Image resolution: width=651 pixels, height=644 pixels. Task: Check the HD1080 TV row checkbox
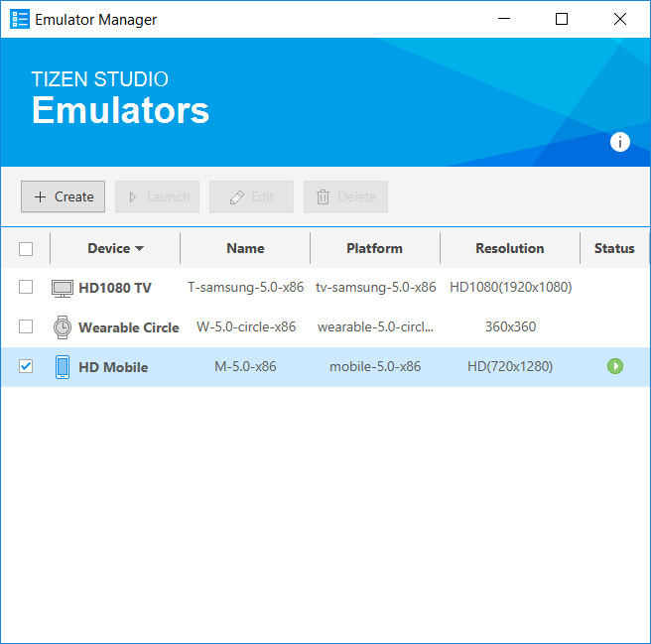pyautogui.click(x=26, y=288)
